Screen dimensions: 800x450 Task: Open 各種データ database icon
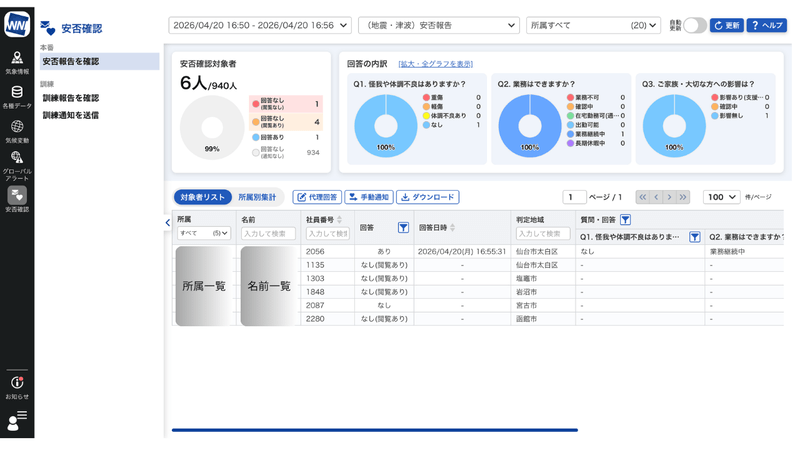point(17,96)
